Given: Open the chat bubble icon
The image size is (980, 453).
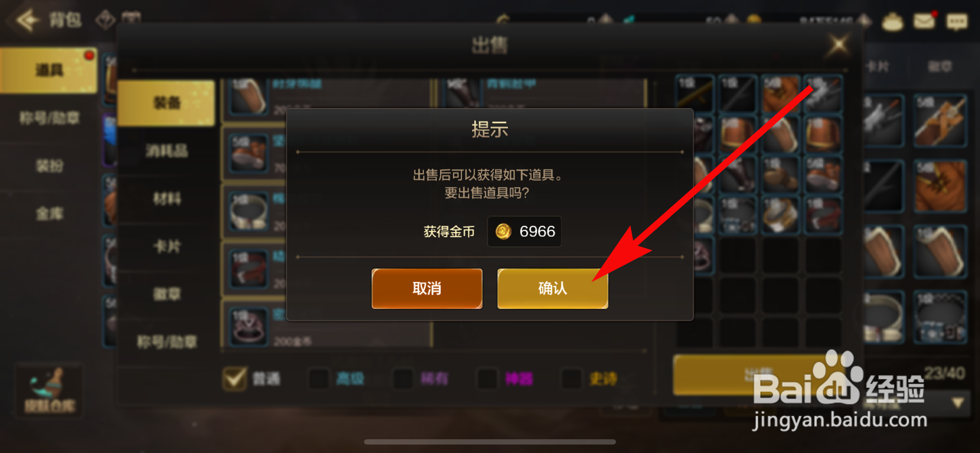Looking at the screenshot, I should (957, 21).
